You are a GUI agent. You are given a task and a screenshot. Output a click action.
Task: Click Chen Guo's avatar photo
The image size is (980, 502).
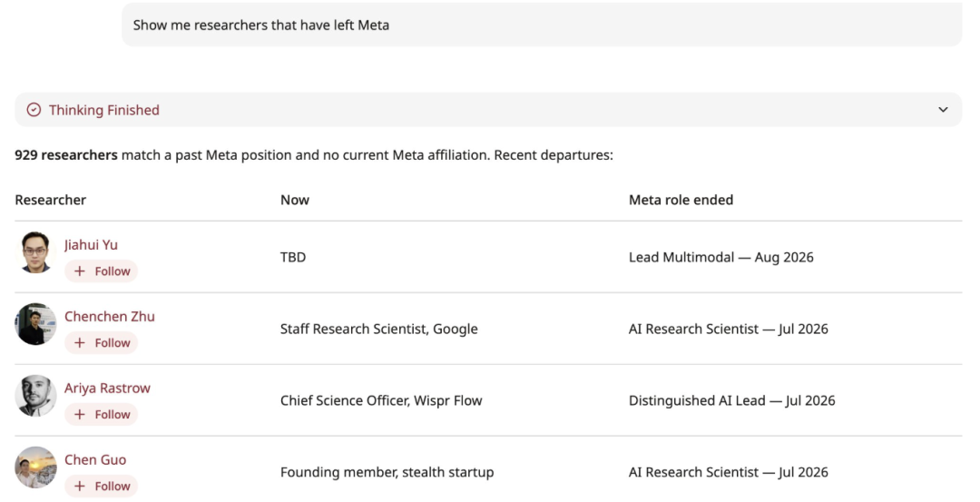point(35,468)
